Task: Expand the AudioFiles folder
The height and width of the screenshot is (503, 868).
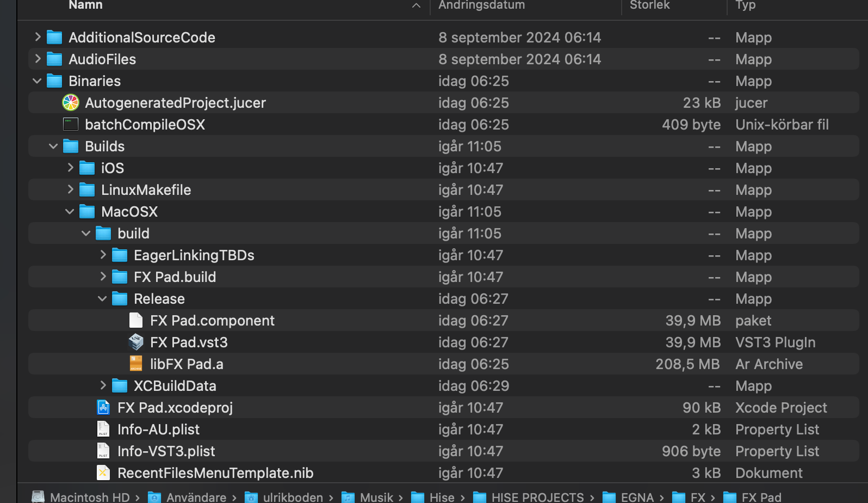Action: point(38,59)
